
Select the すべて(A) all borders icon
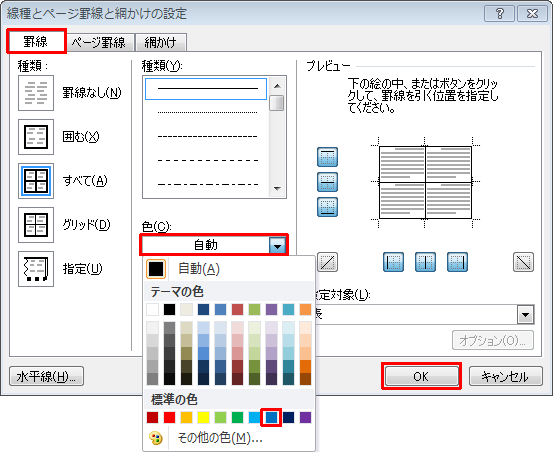36,181
